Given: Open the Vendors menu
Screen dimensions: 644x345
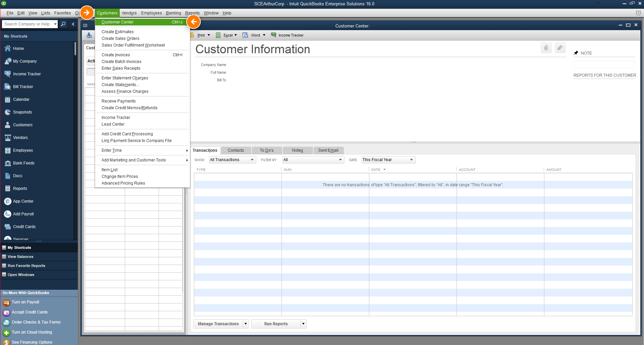Looking at the screenshot, I should coord(129,13).
